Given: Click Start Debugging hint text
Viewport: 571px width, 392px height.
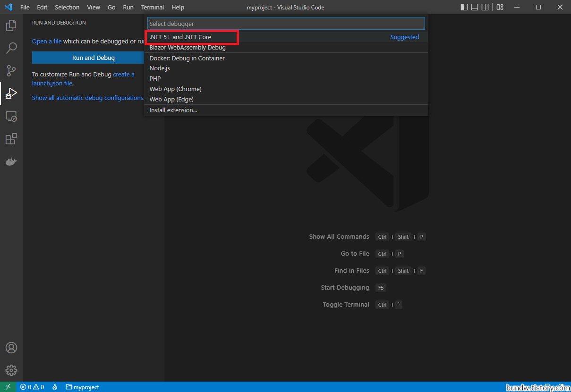Looking at the screenshot, I should click(x=345, y=287).
